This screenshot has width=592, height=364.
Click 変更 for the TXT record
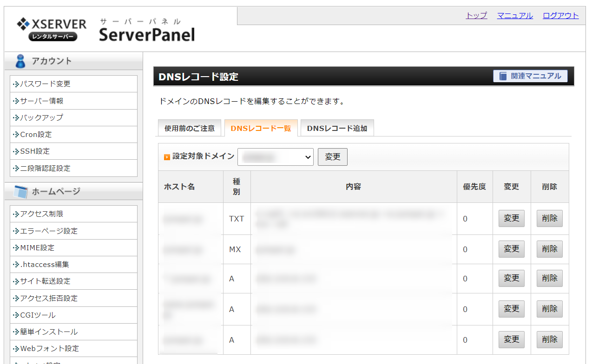(511, 218)
